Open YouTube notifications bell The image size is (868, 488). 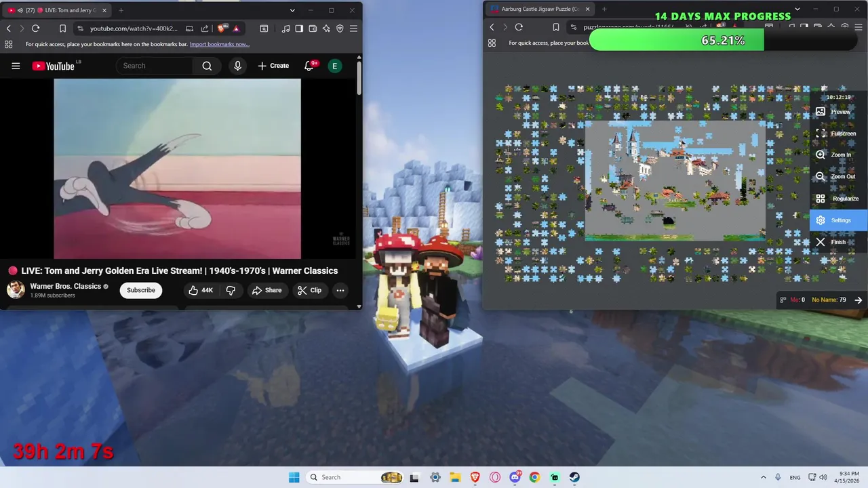tap(310, 66)
